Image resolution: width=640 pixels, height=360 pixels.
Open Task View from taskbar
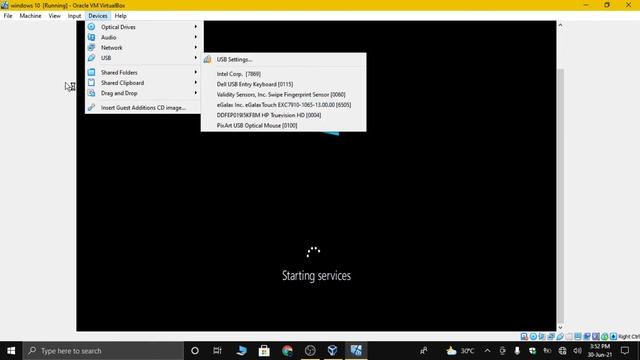[x=217, y=351]
